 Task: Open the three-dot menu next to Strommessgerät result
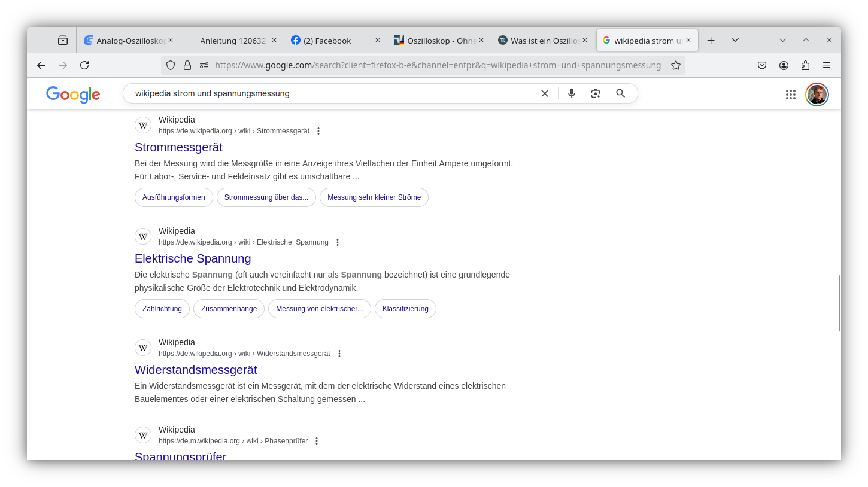click(318, 130)
